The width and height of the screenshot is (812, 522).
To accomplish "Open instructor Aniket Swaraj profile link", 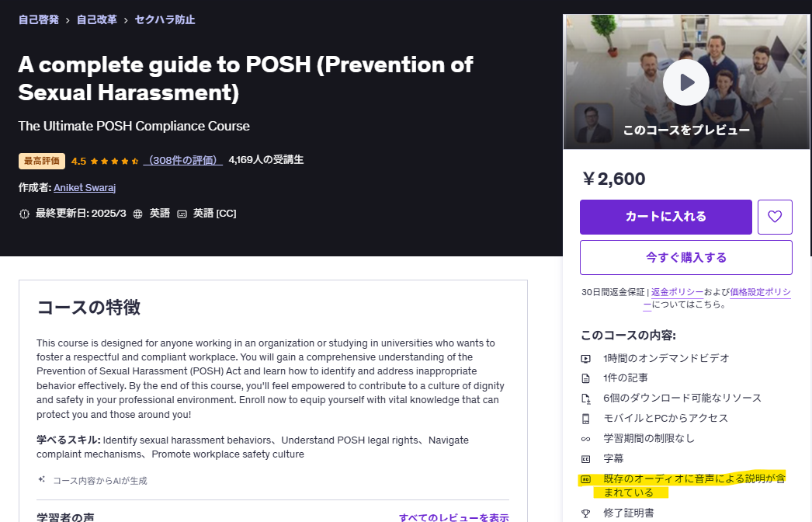I will (x=85, y=188).
